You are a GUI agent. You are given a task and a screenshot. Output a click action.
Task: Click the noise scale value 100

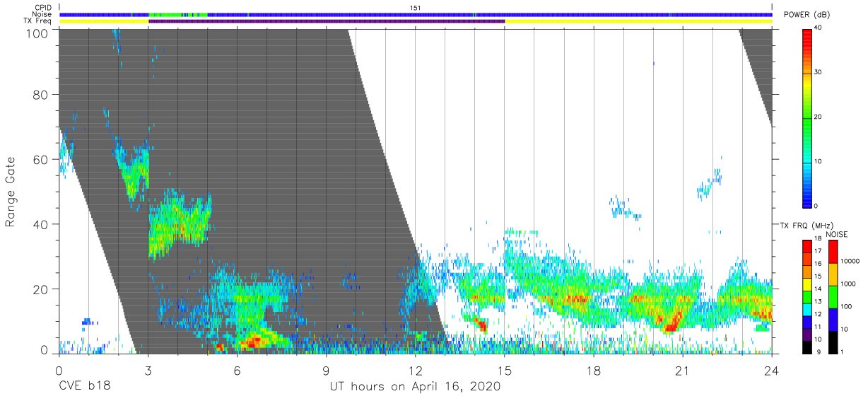846,307
